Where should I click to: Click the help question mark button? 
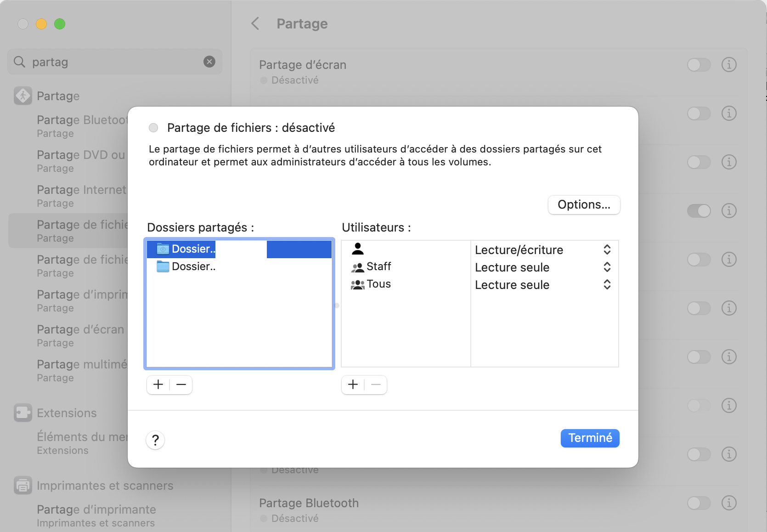coord(156,440)
